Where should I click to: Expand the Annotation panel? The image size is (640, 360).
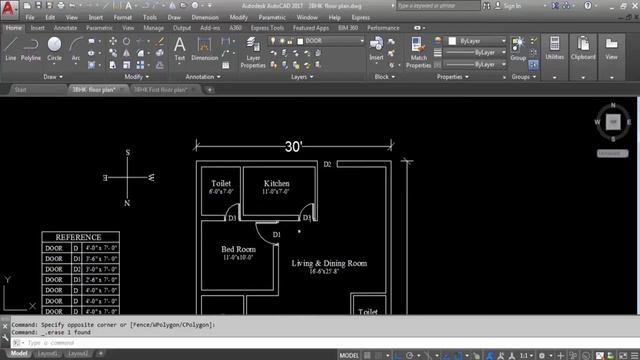(x=203, y=77)
